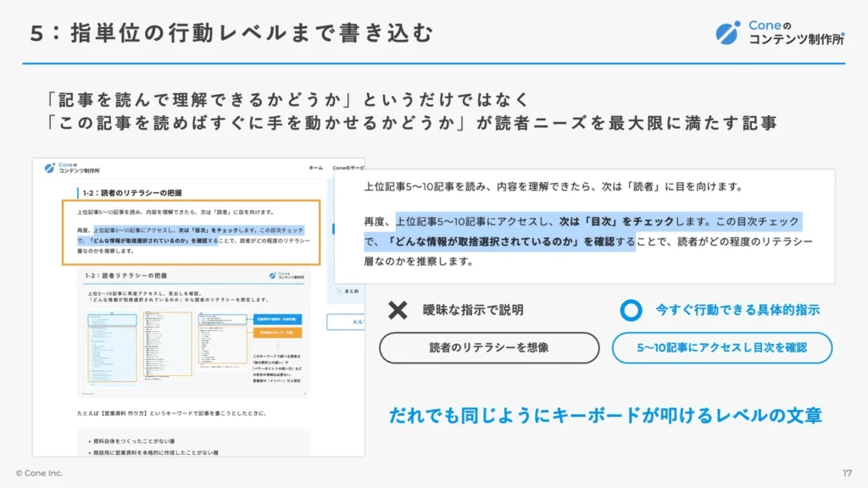
Task: Click the blue text 今すぐ行動できる具体的指示
Action: tap(737, 310)
